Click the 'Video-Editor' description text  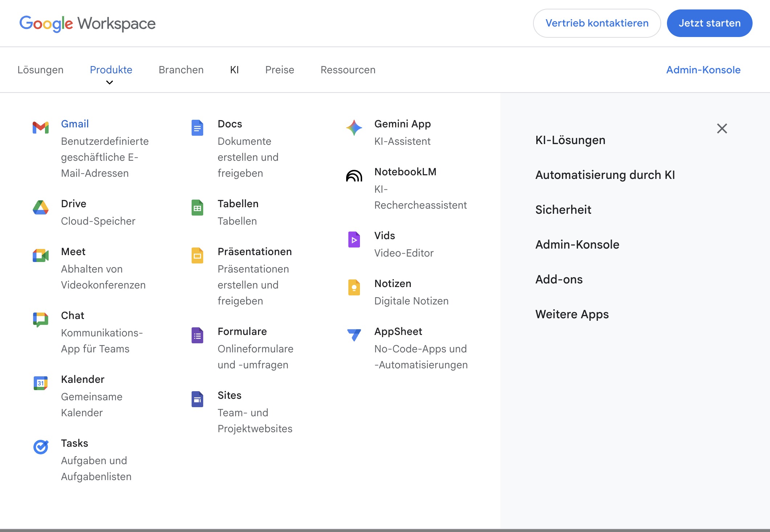[x=404, y=253]
